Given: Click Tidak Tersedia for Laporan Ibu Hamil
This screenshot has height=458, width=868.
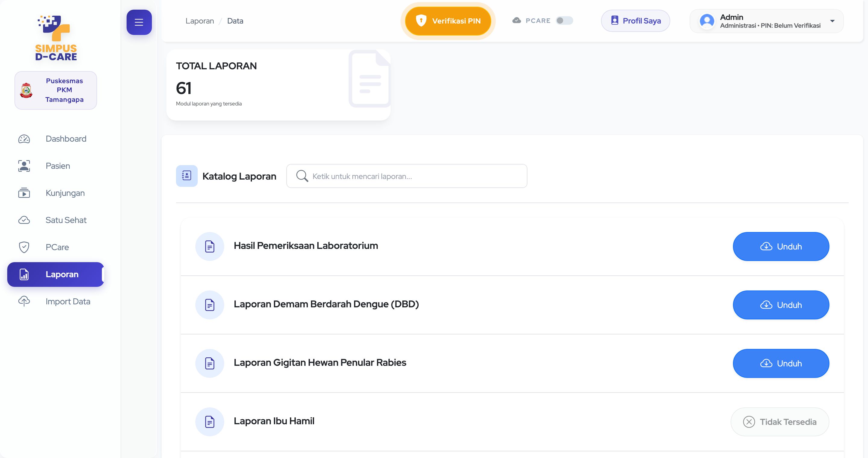Looking at the screenshot, I should 780,422.
